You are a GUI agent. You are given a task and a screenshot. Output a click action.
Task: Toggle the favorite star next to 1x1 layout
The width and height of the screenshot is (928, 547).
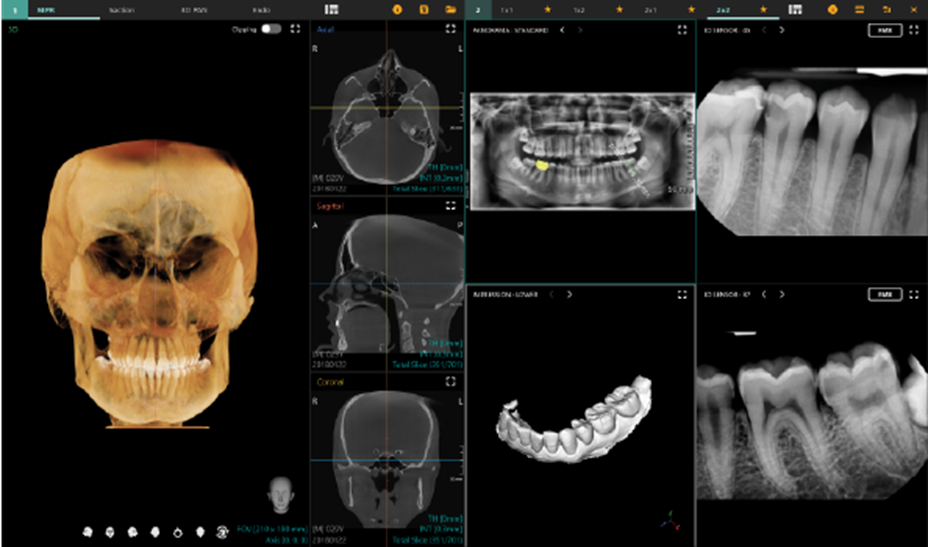tap(547, 9)
